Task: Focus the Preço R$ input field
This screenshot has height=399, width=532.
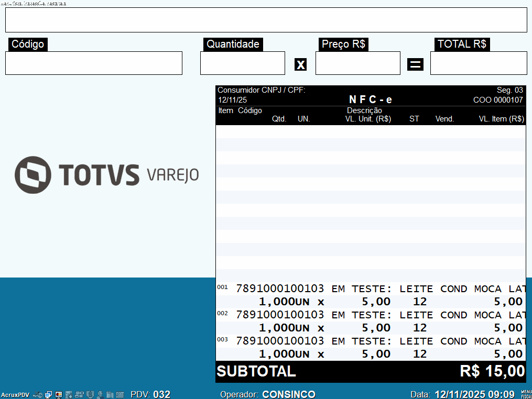Action: pos(358,63)
